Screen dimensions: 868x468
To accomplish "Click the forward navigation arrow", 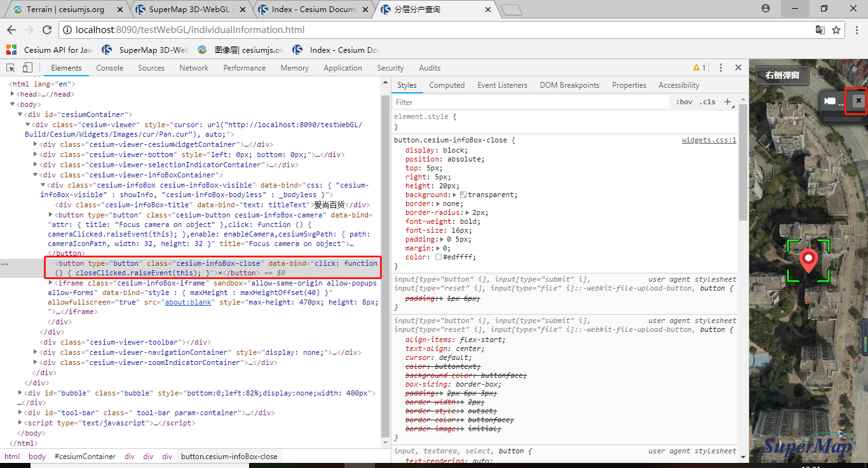I will pyautogui.click(x=29, y=30).
